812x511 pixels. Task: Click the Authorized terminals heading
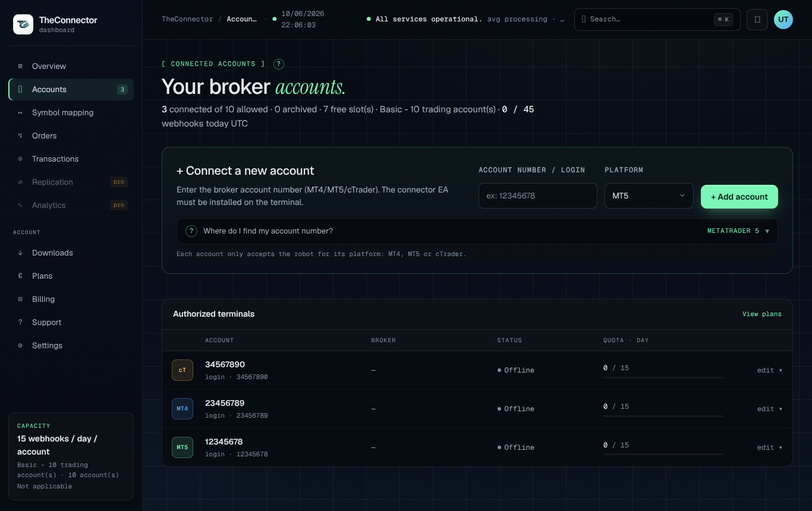[x=213, y=314]
